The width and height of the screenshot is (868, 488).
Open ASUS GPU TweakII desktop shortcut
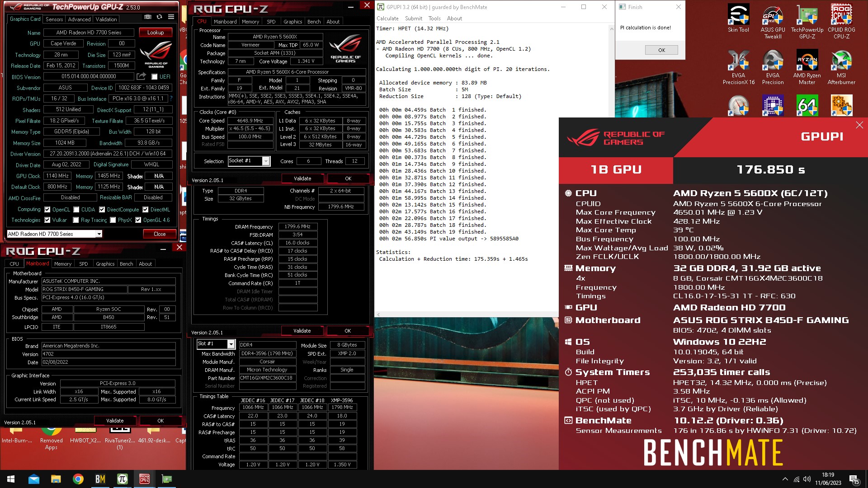[773, 21]
